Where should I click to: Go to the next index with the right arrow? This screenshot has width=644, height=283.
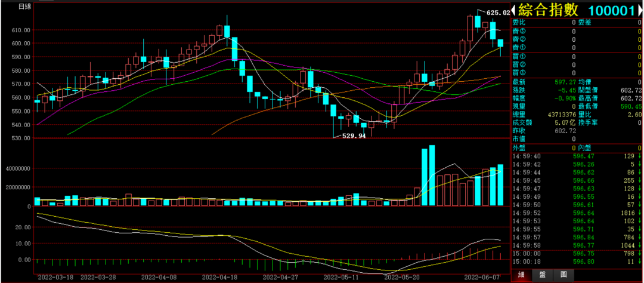click(639, 10)
